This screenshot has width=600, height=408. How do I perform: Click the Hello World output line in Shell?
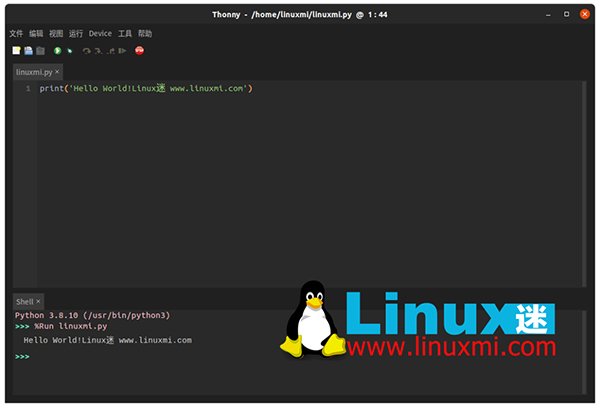(x=108, y=340)
